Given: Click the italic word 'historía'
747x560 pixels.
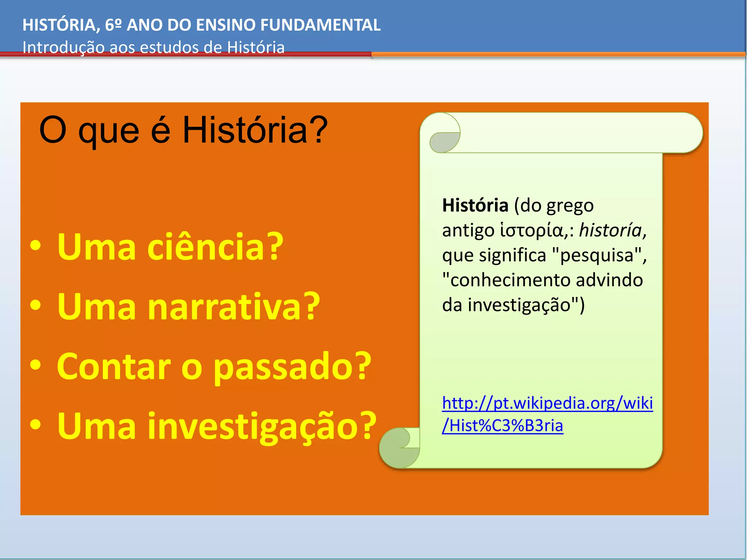Looking at the screenshot, I should coord(611,230).
